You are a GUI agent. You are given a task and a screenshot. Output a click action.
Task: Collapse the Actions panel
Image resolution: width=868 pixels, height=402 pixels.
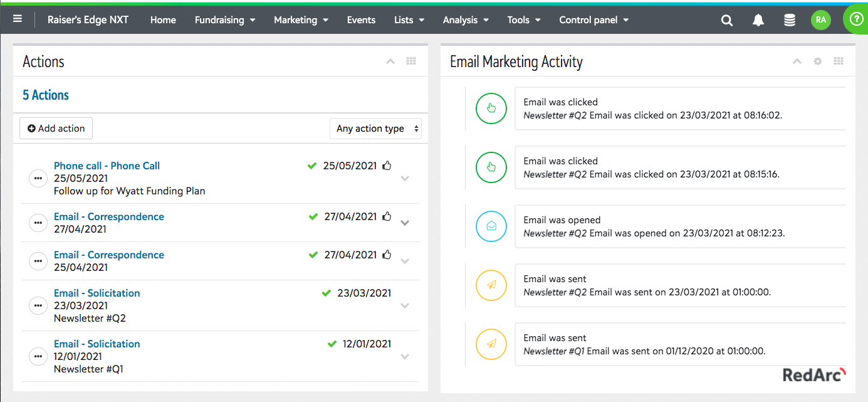point(390,61)
